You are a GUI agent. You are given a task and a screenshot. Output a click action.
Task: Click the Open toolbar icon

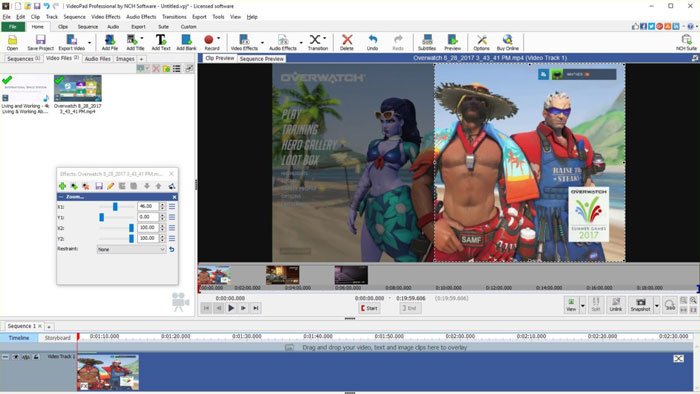[x=12, y=42]
